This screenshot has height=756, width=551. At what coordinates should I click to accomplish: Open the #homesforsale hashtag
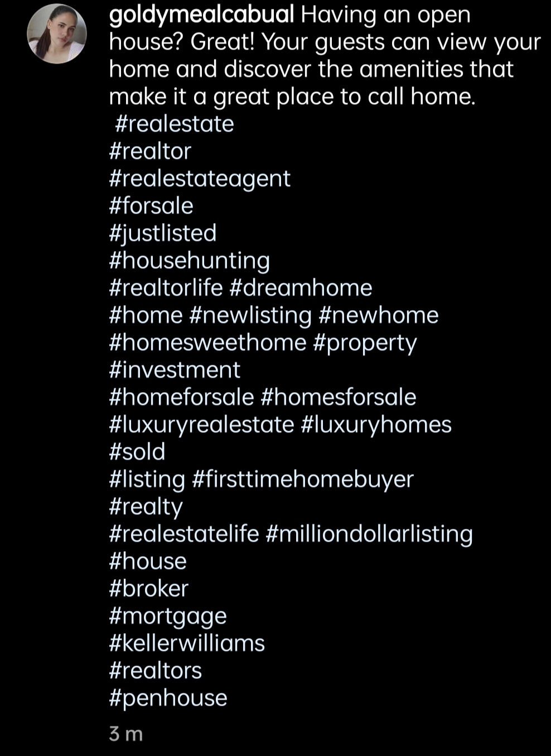tap(338, 397)
